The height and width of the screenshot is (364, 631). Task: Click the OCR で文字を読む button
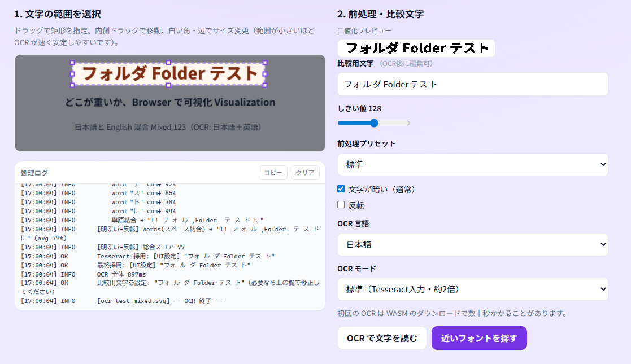tap(382, 338)
